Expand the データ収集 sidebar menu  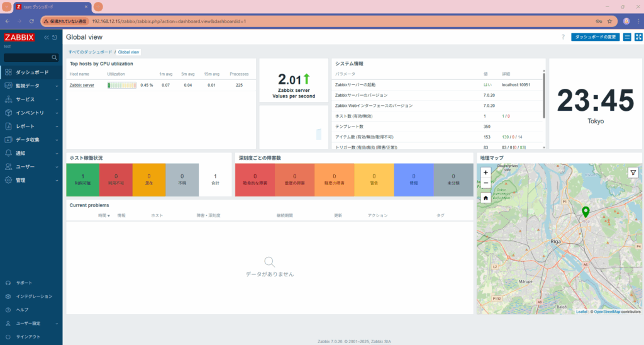pos(30,140)
